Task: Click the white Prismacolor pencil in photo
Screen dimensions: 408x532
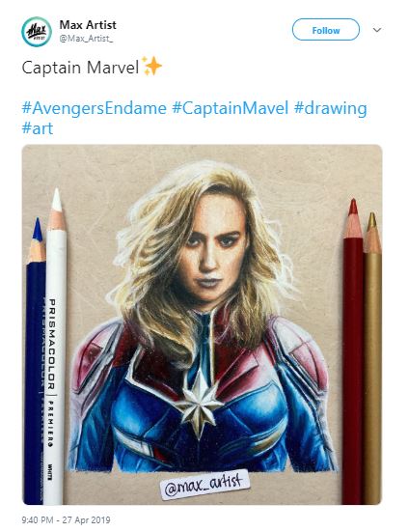Action: point(56,346)
